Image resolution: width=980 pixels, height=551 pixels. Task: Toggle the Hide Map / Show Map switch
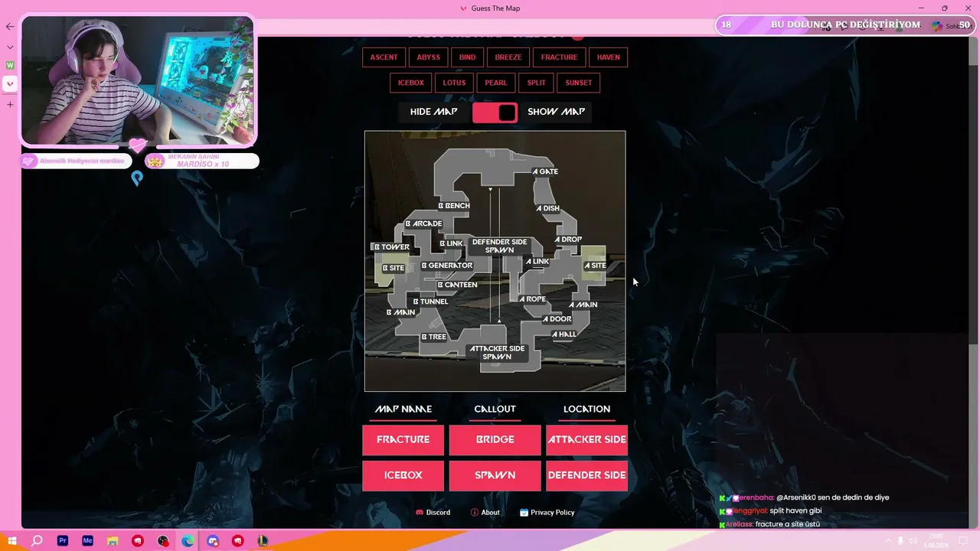pos(495,112)
